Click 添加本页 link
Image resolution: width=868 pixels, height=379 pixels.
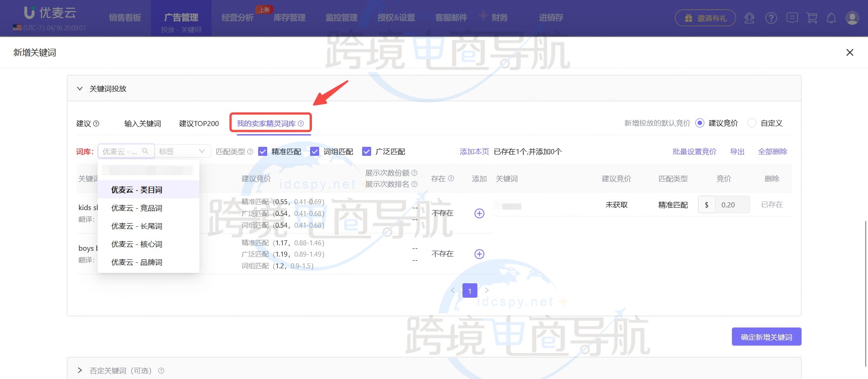click(x=474, y=152)
